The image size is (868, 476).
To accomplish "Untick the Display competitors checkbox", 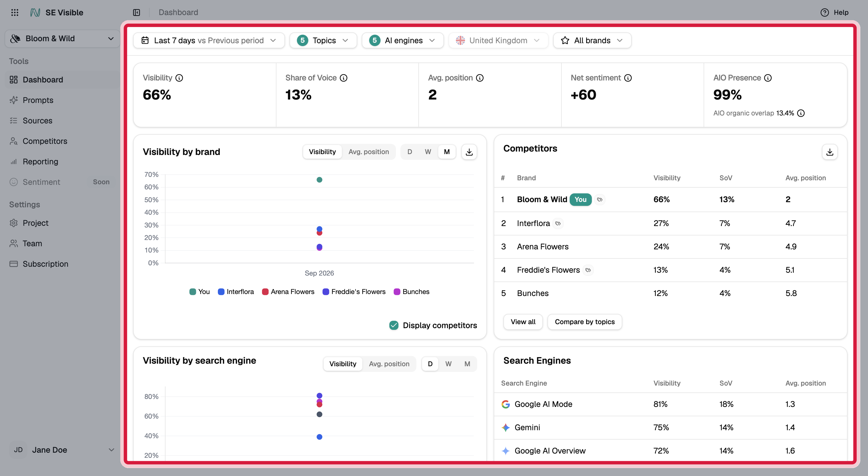I will tap(394, 325).
